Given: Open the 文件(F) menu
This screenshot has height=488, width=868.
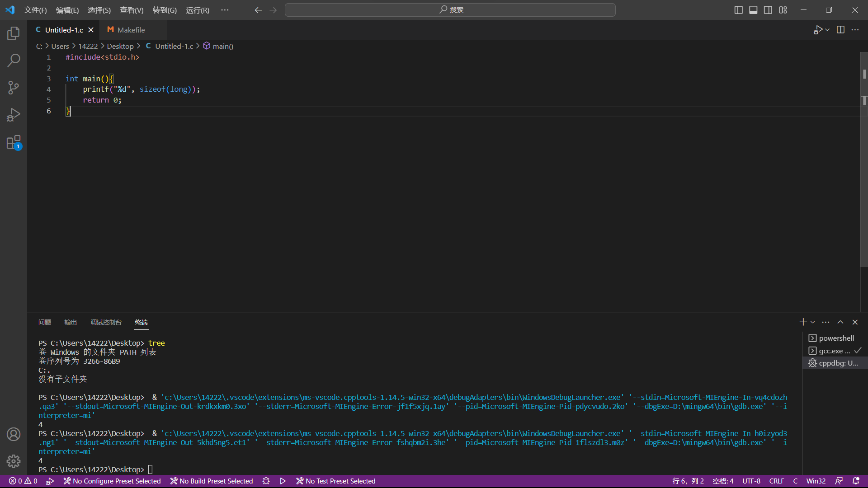Looking at the screenshot, I should click(35, 10).
